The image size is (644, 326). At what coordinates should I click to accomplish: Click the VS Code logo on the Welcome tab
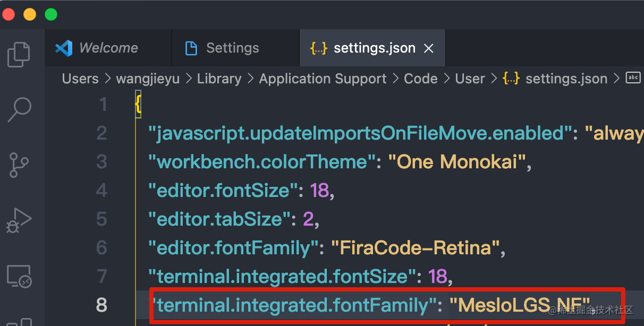click(x=63, y=48)
